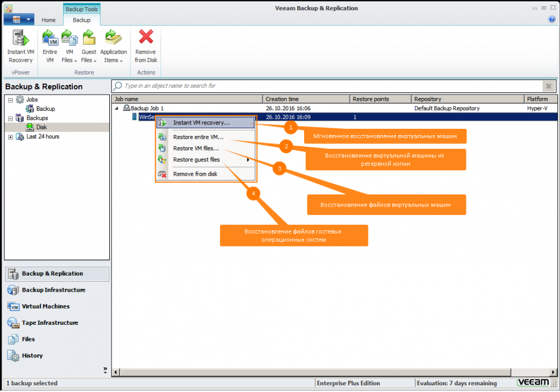Choose Remove from disk menu entry

206,174
